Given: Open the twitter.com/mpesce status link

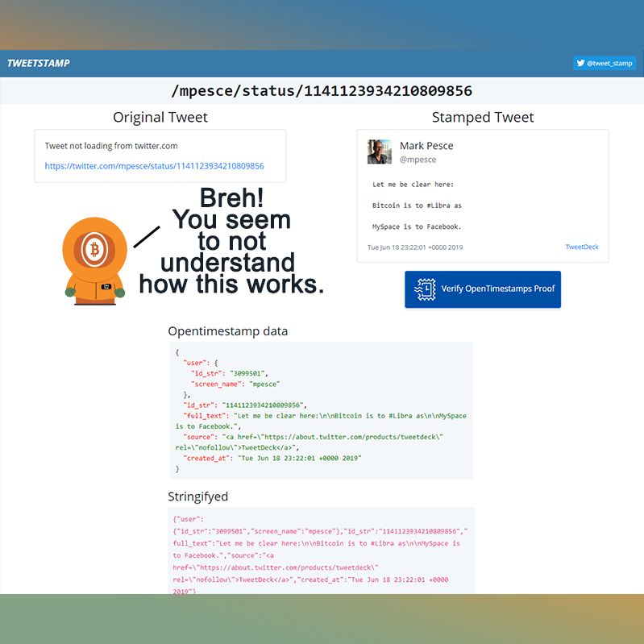Looking at the screenshot, I should (155, 166).
